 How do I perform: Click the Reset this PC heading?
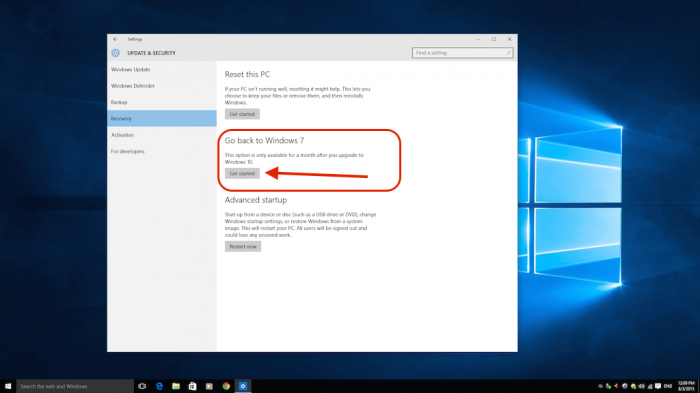coord(247,74)
